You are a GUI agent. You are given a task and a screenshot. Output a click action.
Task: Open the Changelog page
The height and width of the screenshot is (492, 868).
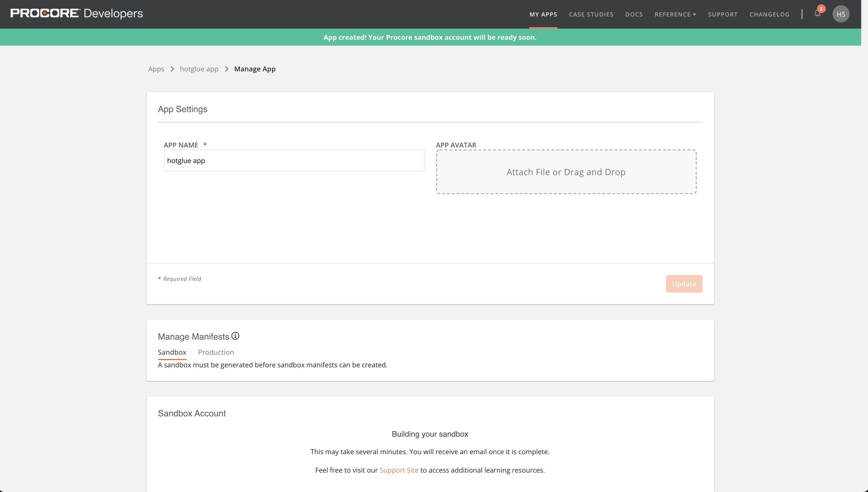[x=769, y=14]
